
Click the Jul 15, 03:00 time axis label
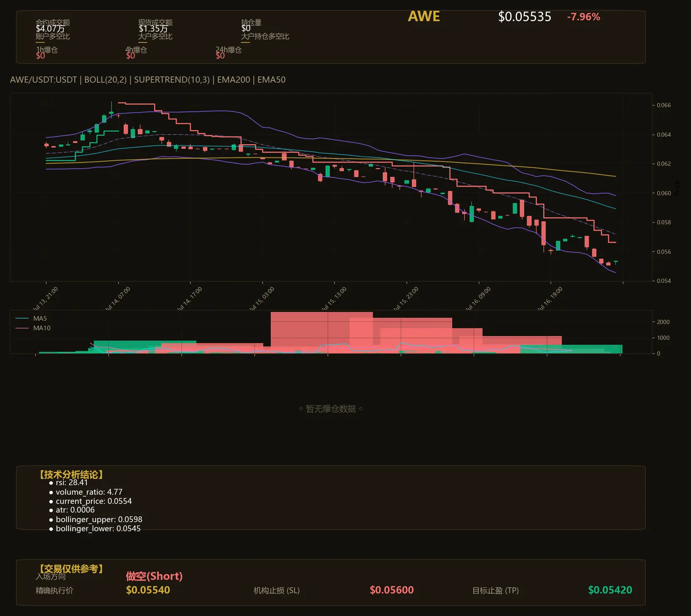(x=262, y=298)
